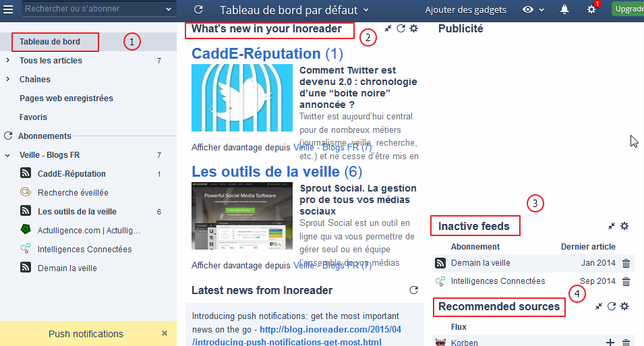Open Inactive feeds settings gear
The image size is (644, 346).
coord(624,226)
